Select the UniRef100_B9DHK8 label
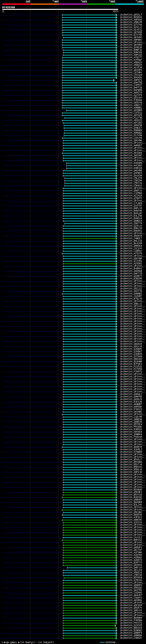146x644 pixels. [x=131, y=130]
